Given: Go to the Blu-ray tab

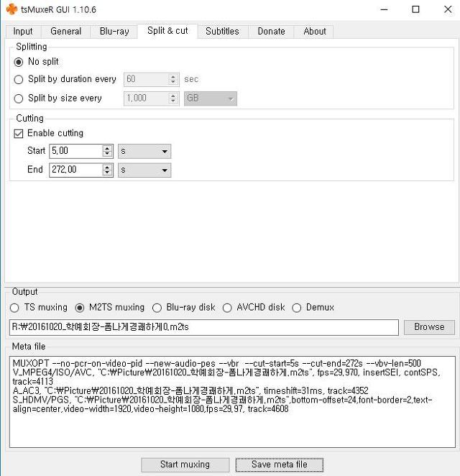Looking at the screenshot, I should pyautogui.click(x=114, y=31).
